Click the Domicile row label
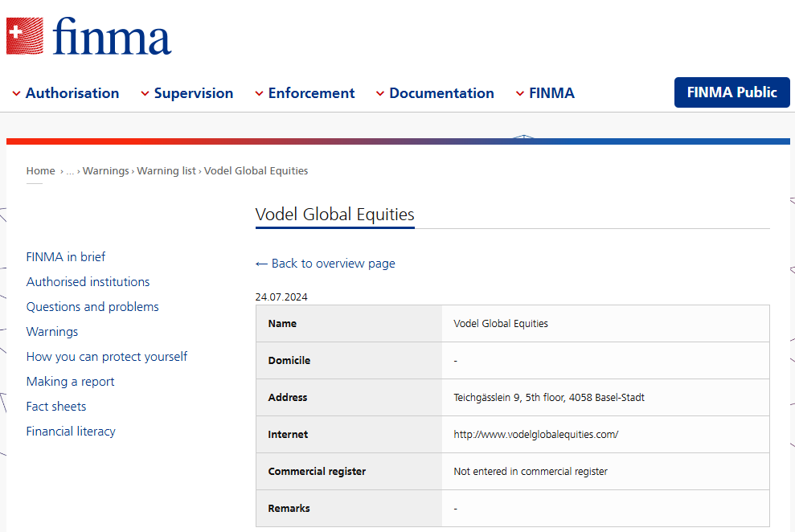Image resolution: width=795 pixels, height=532 pixels. coord(289,360)
